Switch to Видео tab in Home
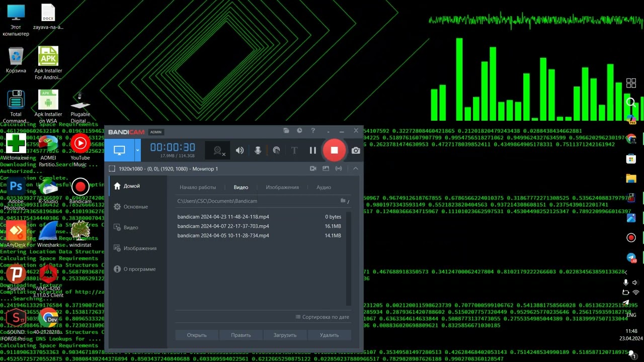644x362 pixels. (241, 187)
